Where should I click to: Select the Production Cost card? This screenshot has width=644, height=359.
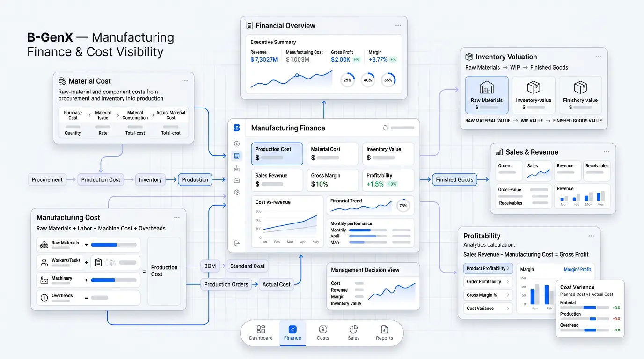(277, 154)
